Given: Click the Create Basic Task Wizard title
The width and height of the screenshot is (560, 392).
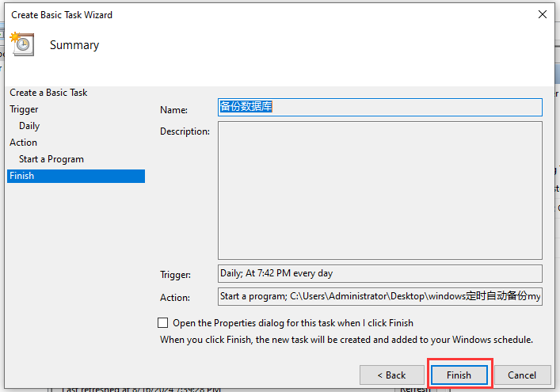Looking at the screenshot, I should point(62,15).
